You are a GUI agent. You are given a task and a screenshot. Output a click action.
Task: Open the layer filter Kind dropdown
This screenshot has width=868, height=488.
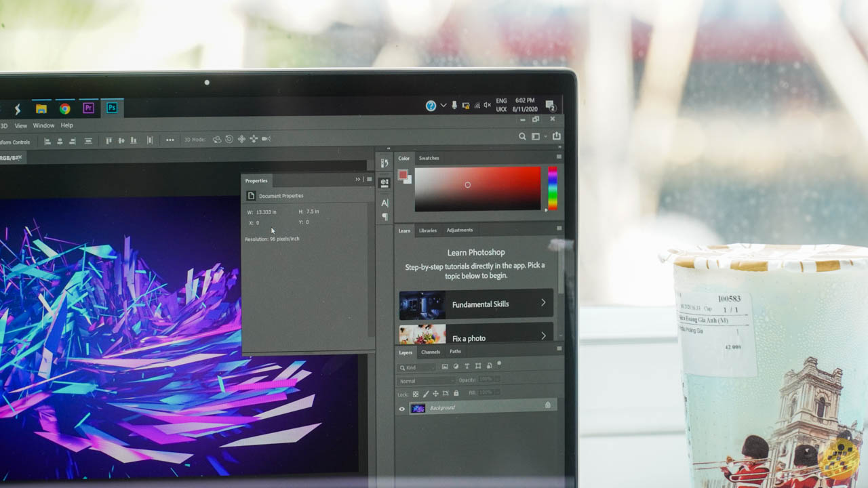point(416,367)
